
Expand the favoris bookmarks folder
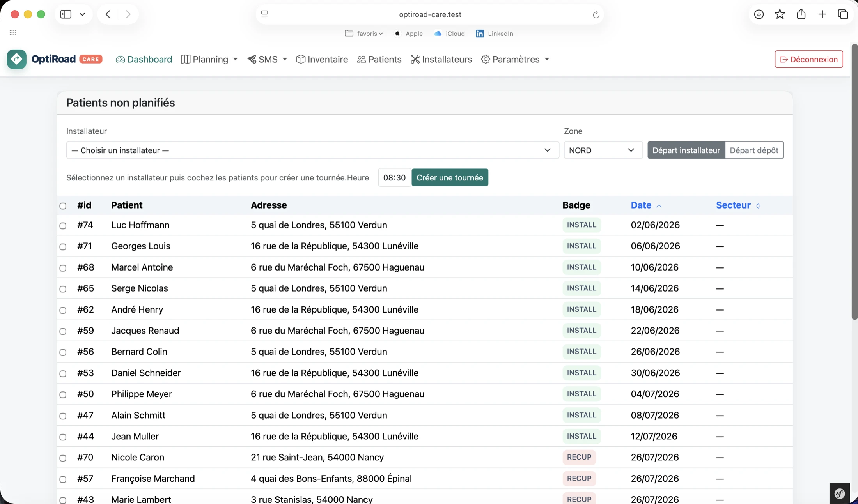pyautogui.click(x=364, y=34)
